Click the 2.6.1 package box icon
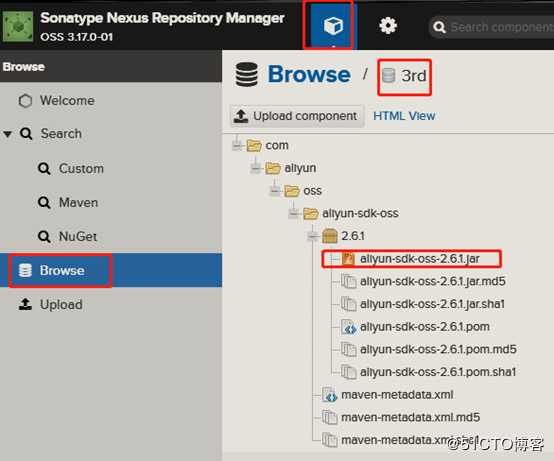Viewport: 554px width, 461px height. point(330,236)
